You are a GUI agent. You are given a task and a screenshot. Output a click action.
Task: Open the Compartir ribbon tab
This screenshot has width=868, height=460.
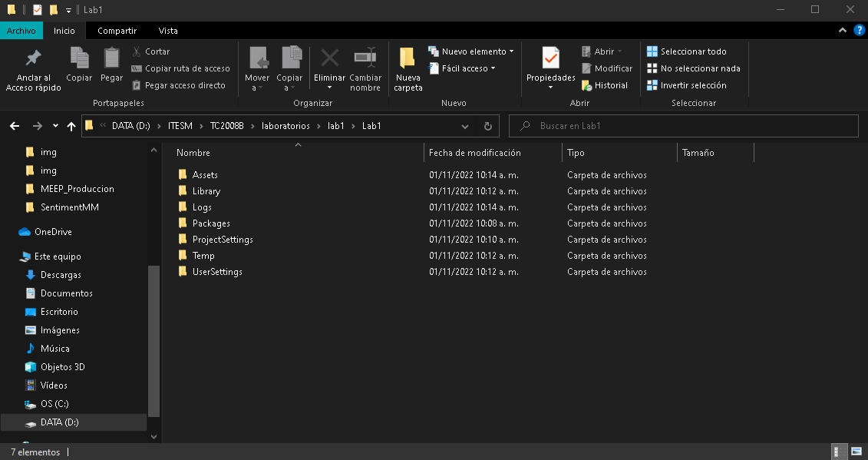point(117,31)
